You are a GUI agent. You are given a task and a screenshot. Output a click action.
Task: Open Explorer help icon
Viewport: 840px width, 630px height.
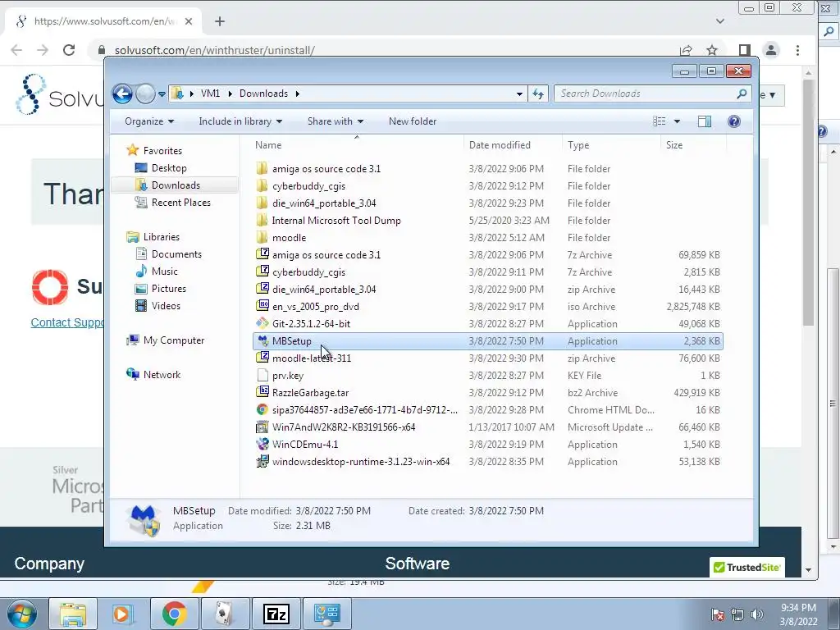tap(734, 121)
